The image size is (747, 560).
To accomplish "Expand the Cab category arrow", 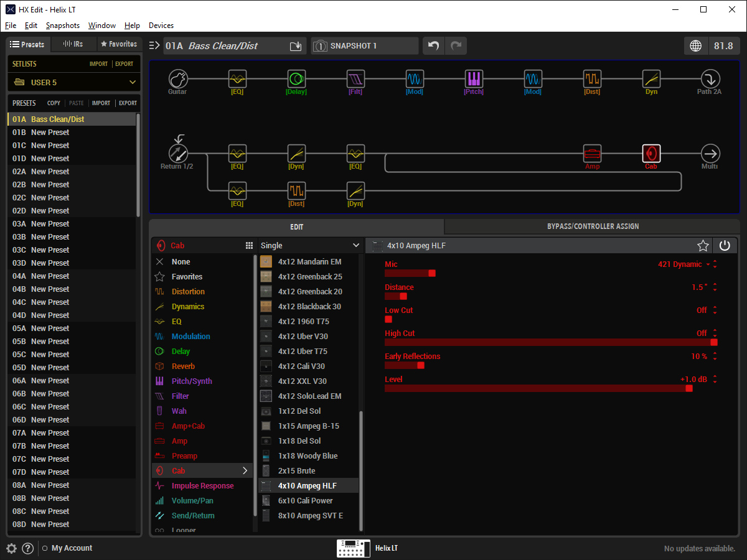I will [x=245, y=471].
